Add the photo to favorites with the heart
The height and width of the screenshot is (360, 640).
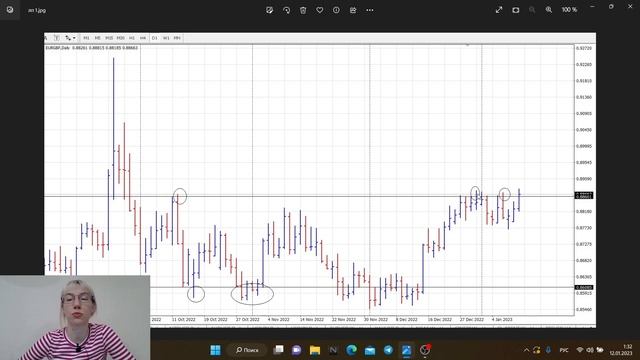coord(320,10)
